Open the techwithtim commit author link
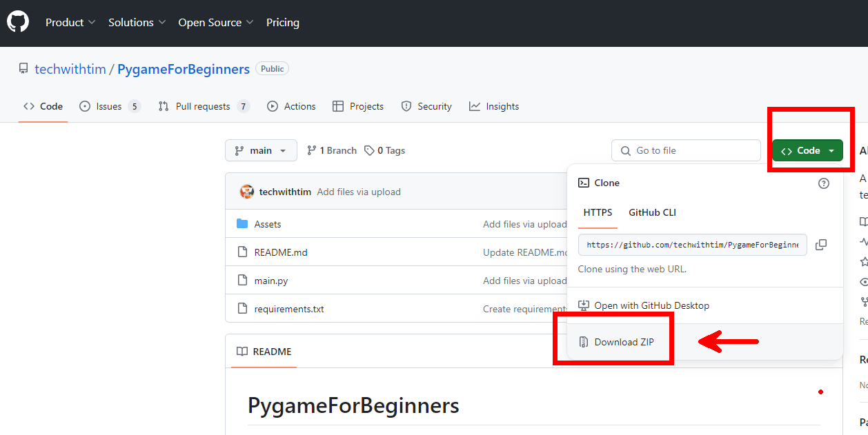Image resolution: width=868 pixels, height=435 pixels. 285,192
